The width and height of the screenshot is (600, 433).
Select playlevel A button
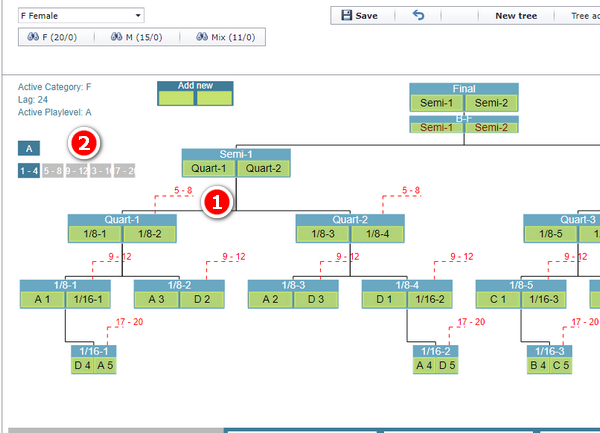pos(29,148)
